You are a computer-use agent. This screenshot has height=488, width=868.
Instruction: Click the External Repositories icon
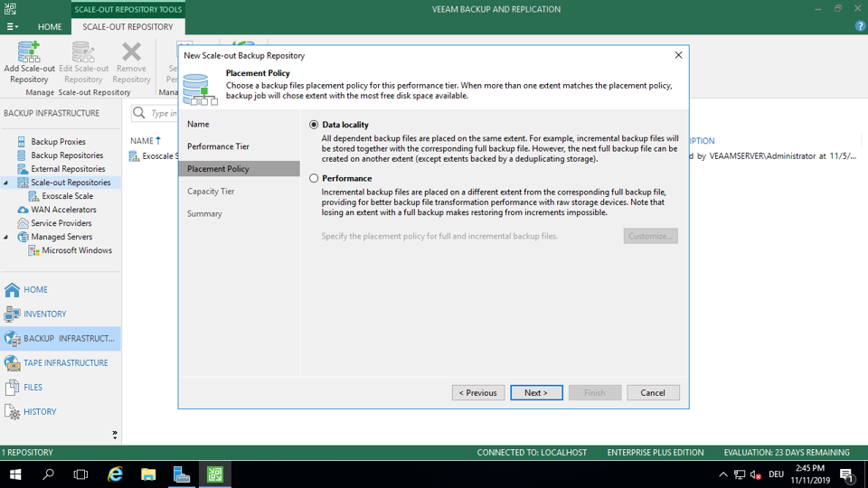pyautogui.click(x=22, y=169)
